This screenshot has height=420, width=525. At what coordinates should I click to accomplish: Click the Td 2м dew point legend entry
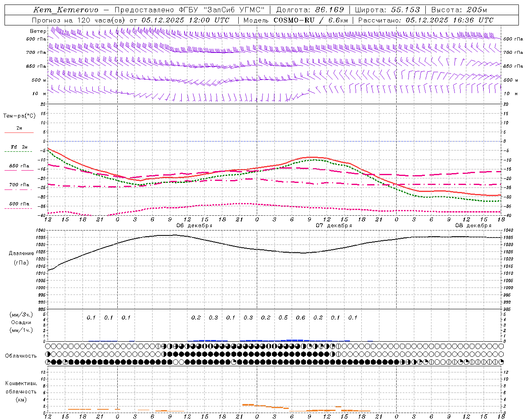click(19, 147)
